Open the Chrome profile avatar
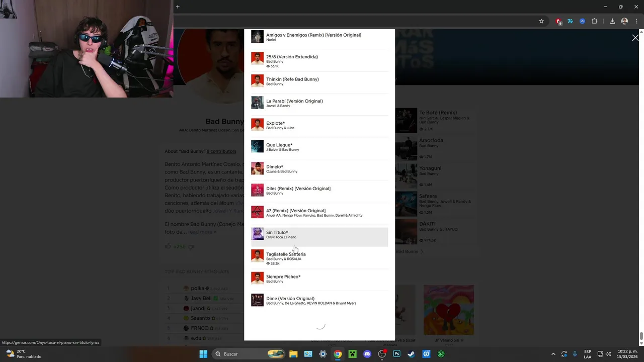 pos(624,21)
